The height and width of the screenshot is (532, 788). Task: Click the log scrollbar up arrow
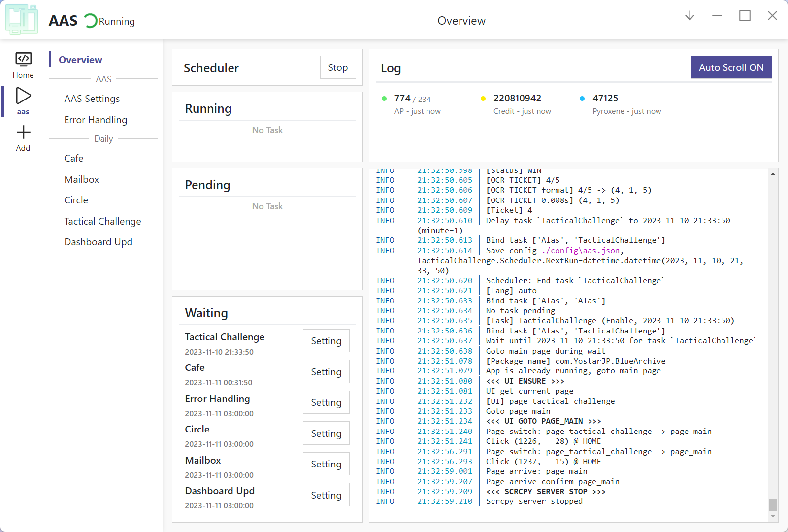773,174
